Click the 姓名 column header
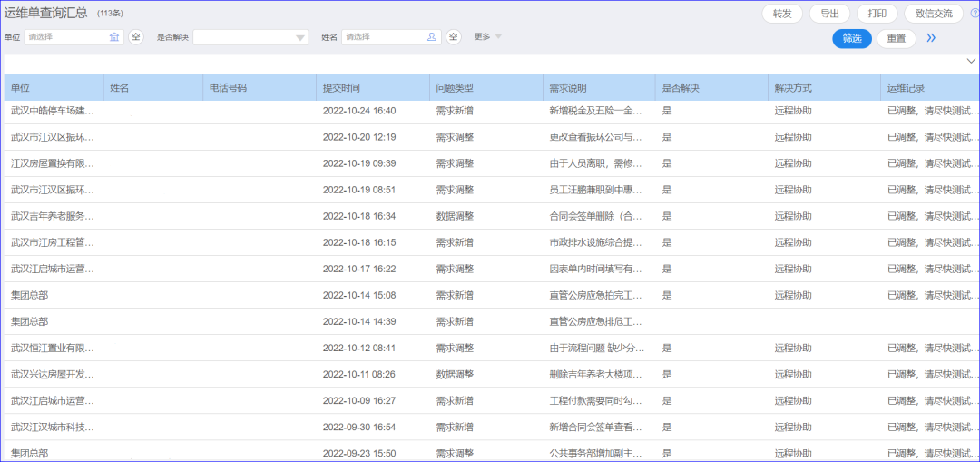The image size is (980, 462). [153, 87]
